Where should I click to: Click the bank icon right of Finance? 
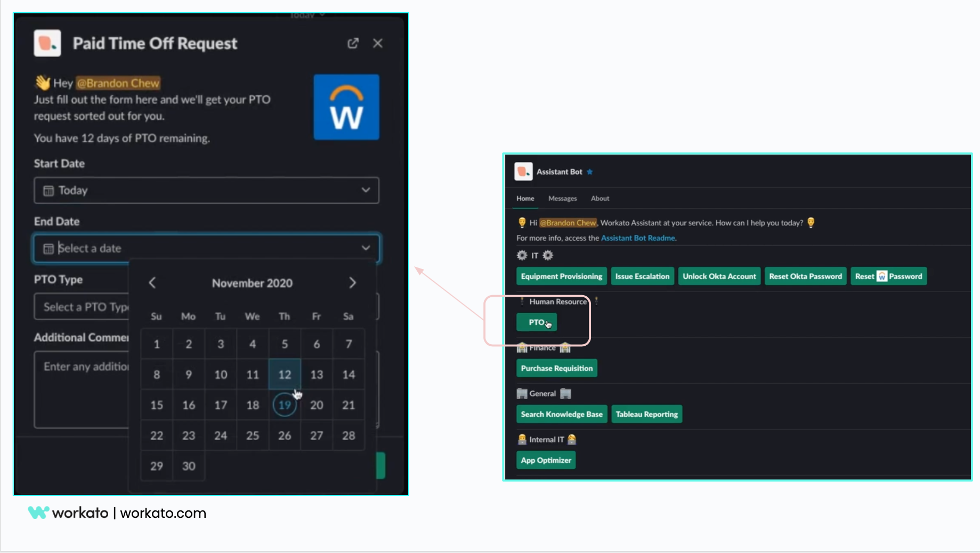565,348
